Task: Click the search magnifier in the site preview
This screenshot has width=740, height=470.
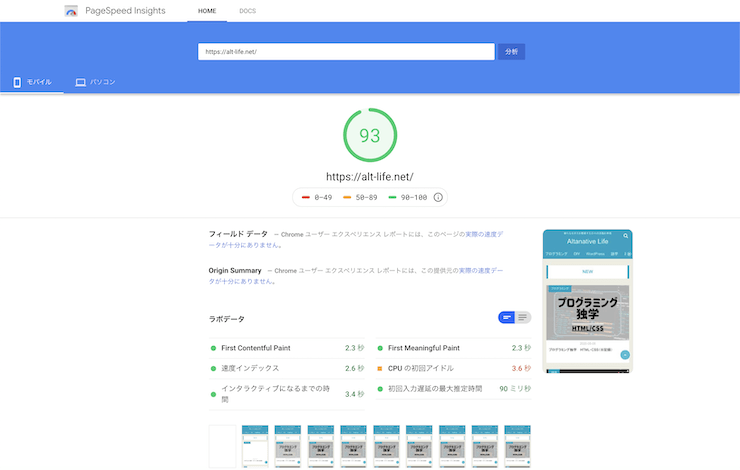Action: (625, 236)
